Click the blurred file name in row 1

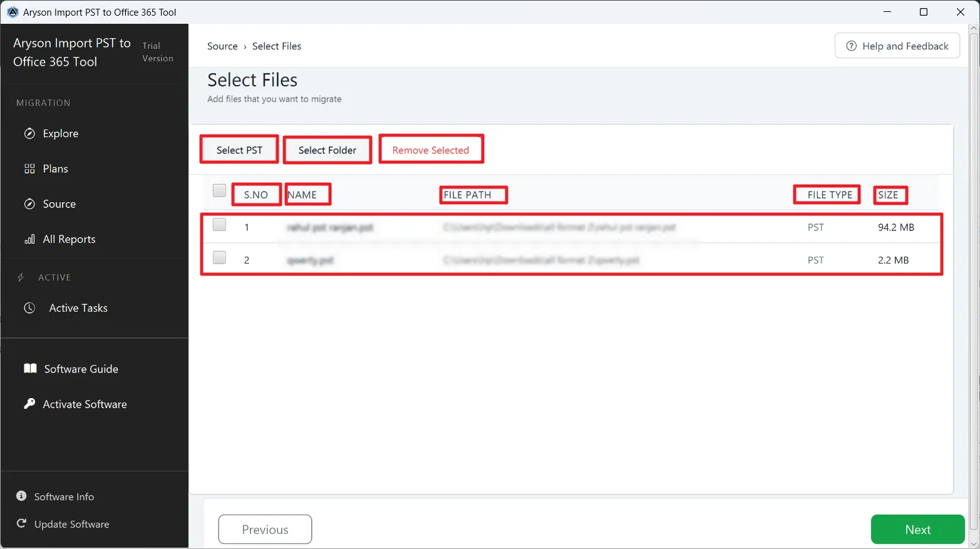(330, 227)
